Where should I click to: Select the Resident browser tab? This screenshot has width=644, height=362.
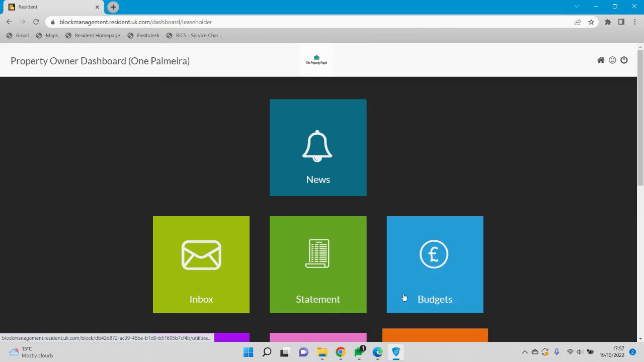click(x=54, y=7)
